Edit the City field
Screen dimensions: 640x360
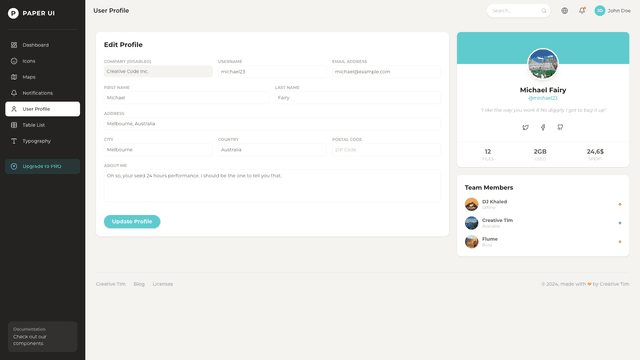[x=158, y=150]
